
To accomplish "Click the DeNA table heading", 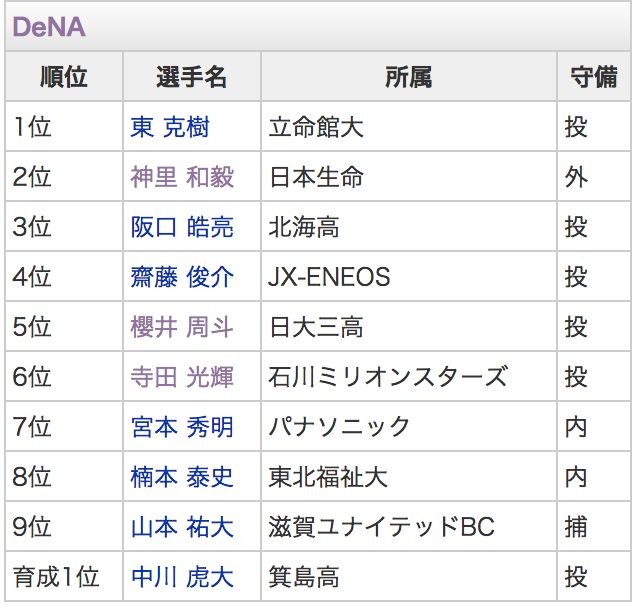I will click(x=49, y=27).
